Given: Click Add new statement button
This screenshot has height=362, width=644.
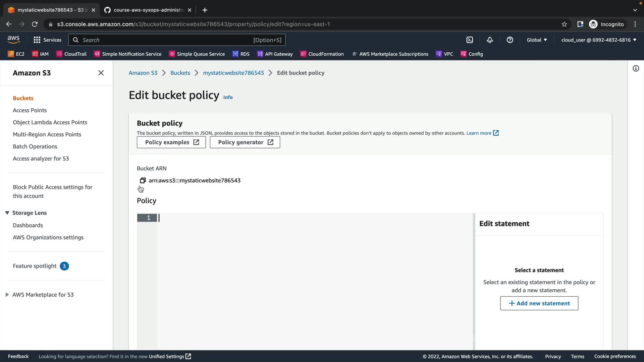Looking at the screenshot, I should (x=539, y=303).
